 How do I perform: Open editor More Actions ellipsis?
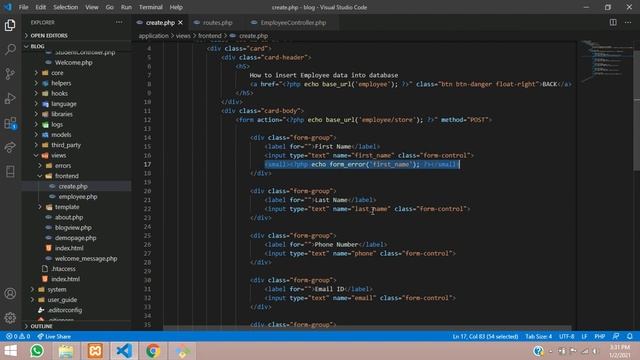[628, 22]
